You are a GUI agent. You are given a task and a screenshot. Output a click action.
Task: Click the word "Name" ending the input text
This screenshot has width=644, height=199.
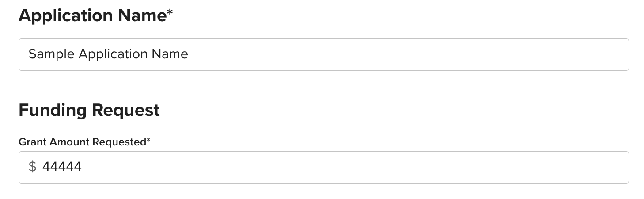(x=170, y=54)
